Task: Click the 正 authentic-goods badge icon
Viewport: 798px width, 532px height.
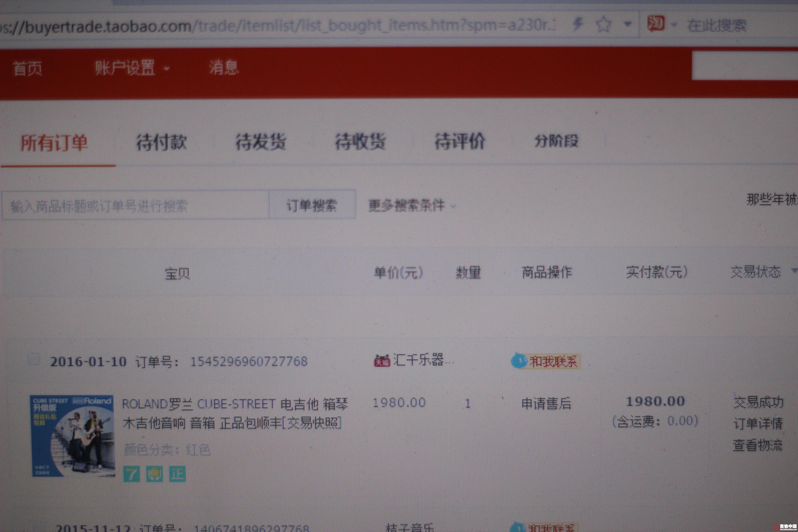Action: pos(177,474)
